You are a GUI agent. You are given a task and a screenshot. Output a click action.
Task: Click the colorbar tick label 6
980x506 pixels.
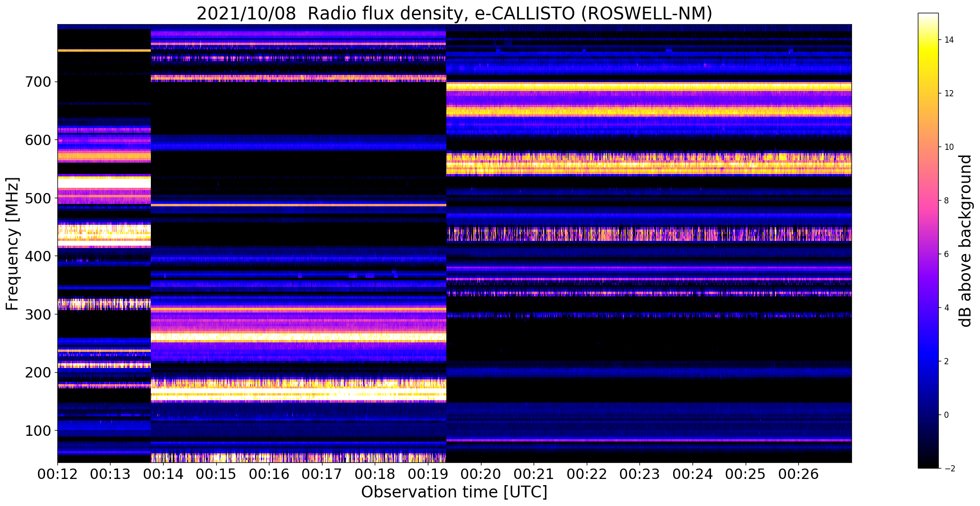point(947,254)
